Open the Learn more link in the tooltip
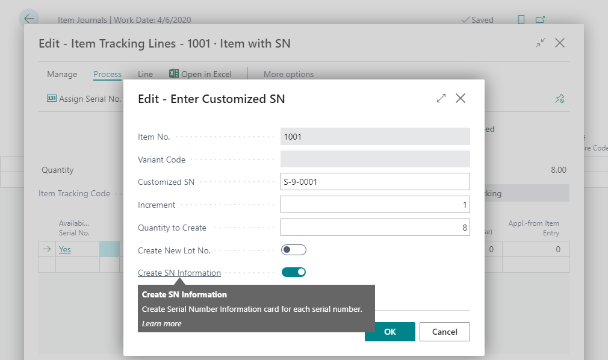The image size is (608, 360). 161,324
